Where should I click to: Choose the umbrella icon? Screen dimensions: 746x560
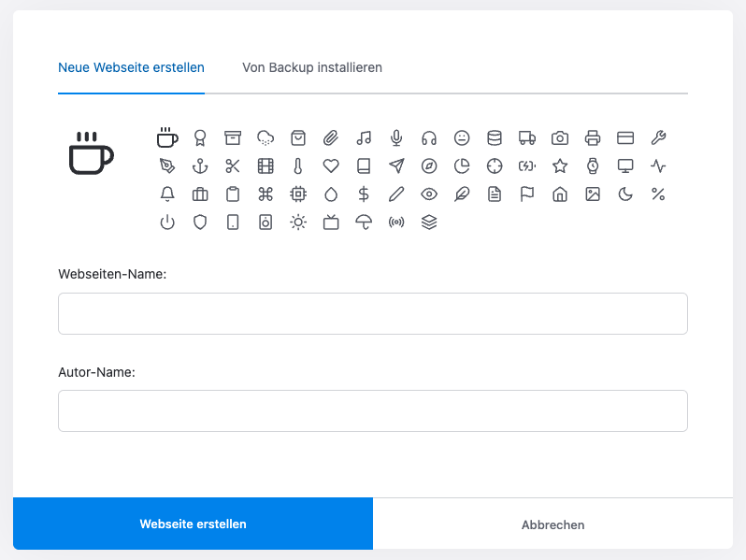[x=364, y=223]
